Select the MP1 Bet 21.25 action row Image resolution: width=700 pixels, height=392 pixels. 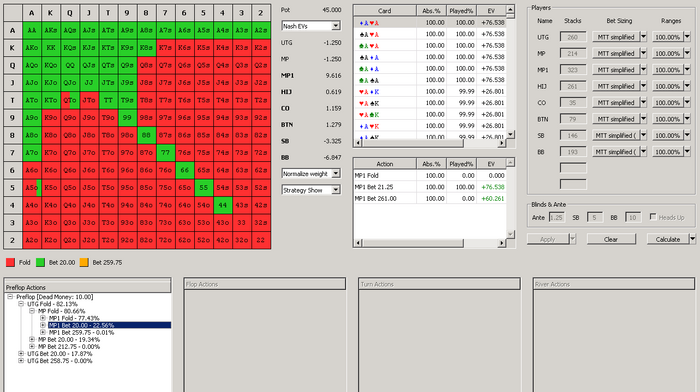pos(429,187)
